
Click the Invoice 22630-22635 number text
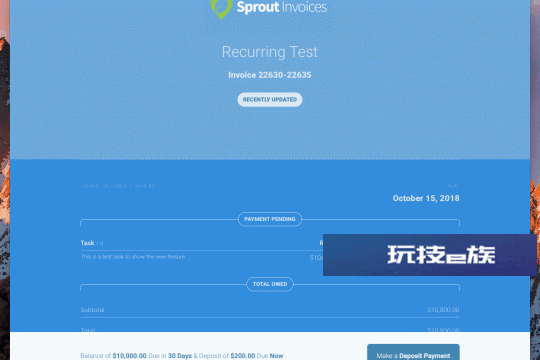[270, 75]
